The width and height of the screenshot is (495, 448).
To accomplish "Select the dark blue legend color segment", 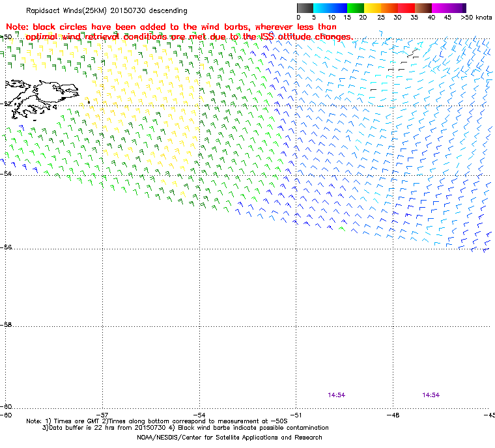I will 339,8.
